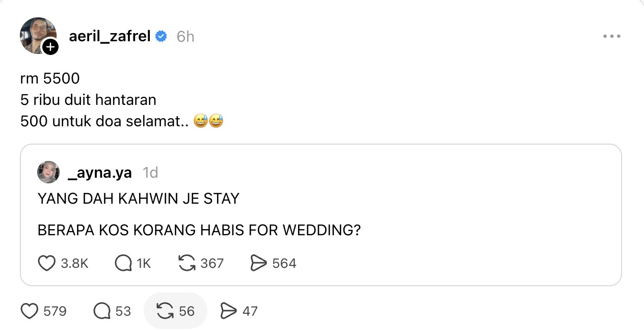Click the blue verified badge
644x331 pixels.
161,37
